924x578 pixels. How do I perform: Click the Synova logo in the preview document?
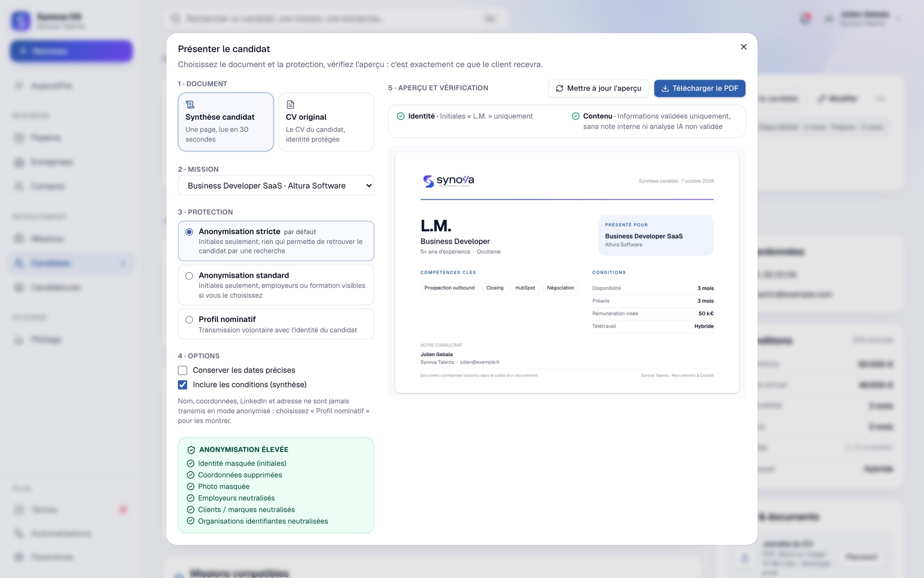448,181
